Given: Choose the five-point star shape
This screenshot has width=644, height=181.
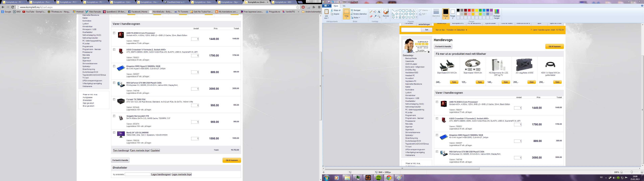Looking at the screenshot, I should point(400,17).
